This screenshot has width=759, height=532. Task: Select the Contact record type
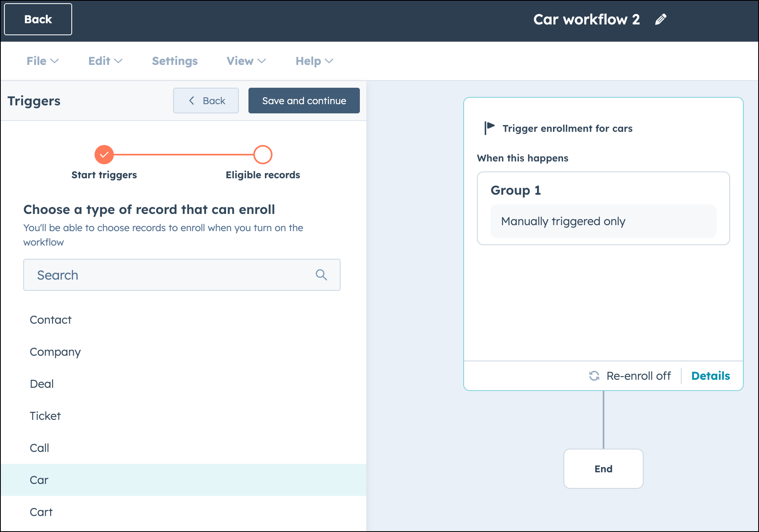coord(184,320)
